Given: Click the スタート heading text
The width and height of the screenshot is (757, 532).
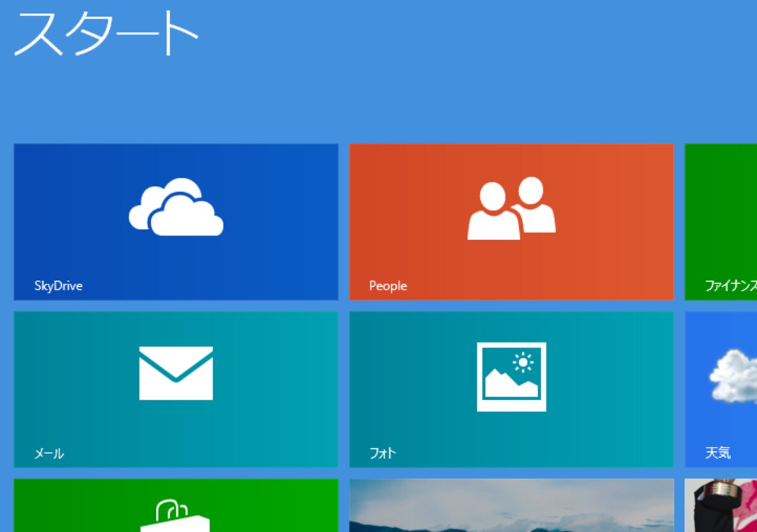Looking at the screenshot, I should pos(106,33).
